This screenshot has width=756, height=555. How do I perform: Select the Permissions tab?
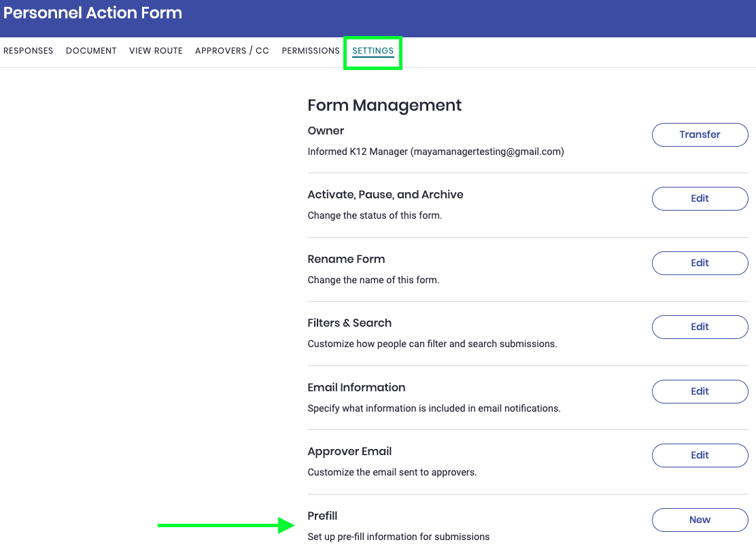[x=311, y=51]
